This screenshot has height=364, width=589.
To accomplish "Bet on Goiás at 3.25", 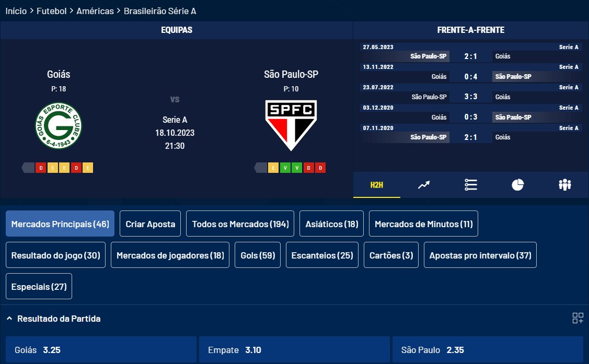I will 101,350.
